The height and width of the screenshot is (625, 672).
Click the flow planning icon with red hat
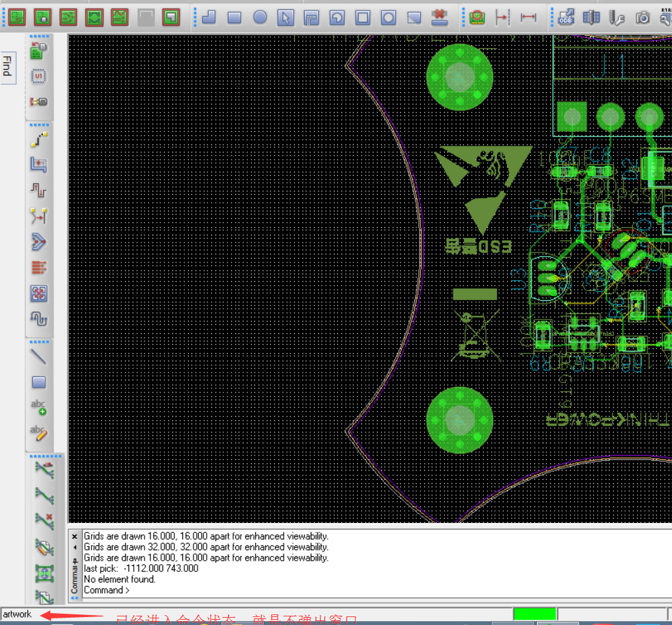coord(44,471)
